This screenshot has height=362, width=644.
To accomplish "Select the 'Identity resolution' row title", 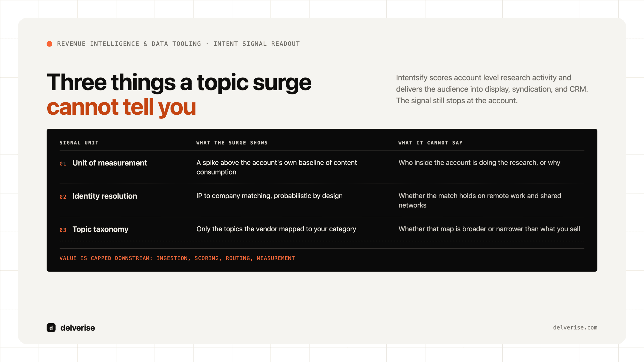I will click(x=105, y=196).
